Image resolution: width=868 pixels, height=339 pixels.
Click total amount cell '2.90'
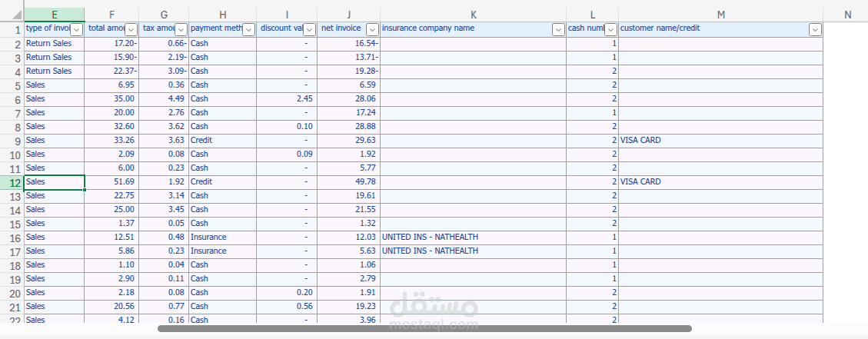click(111, 278)
